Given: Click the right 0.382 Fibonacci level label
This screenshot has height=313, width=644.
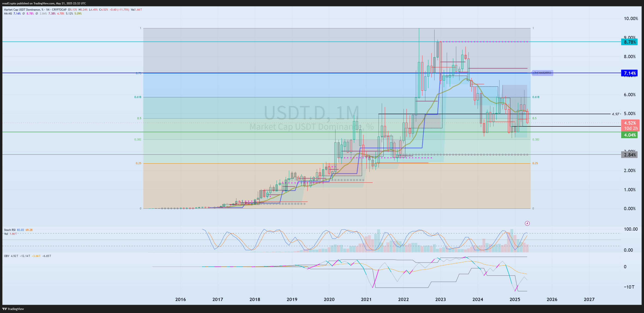Looking at the screenshot, I should pyautogui.click(x=536, y=139).
